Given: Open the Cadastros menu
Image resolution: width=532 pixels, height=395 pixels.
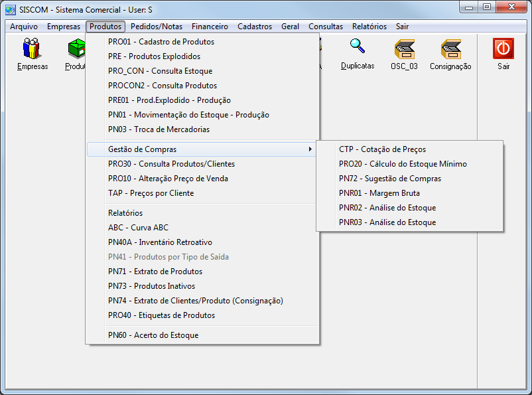Looking at the screenshot, I should [254, 27].
